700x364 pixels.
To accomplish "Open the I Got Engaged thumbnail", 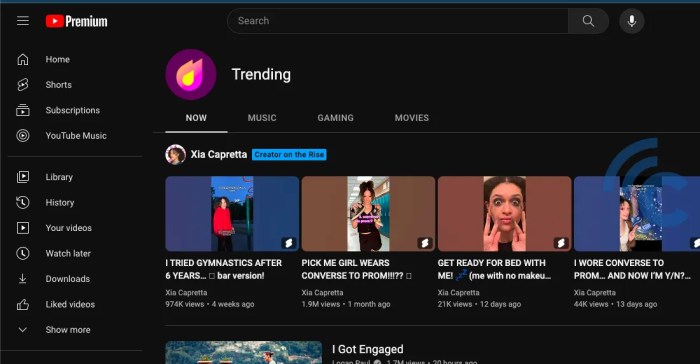I will coord(243,353).
